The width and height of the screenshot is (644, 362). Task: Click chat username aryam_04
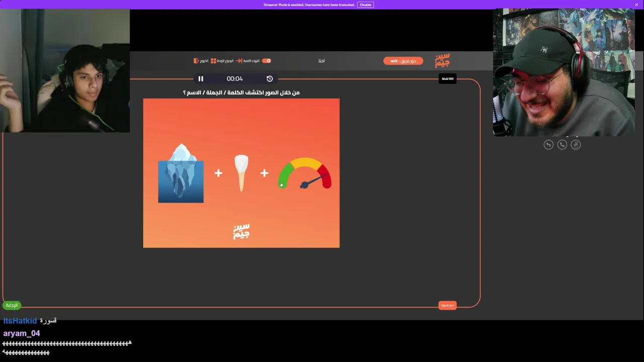[x=22, y=333]
